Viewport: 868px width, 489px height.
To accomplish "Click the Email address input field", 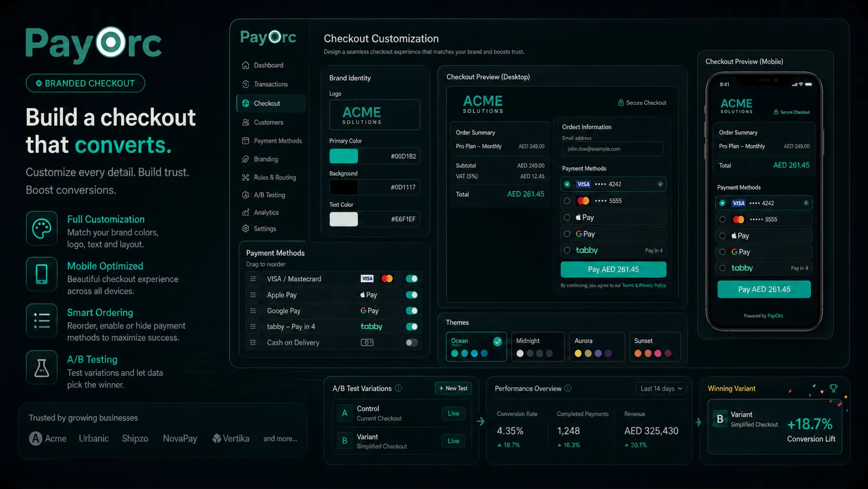I will click(613, 149).
